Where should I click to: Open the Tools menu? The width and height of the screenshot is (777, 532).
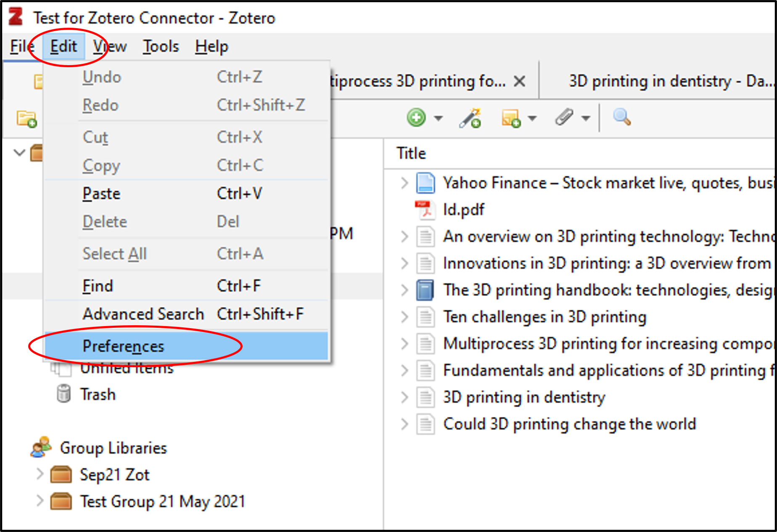coord(161,46)
